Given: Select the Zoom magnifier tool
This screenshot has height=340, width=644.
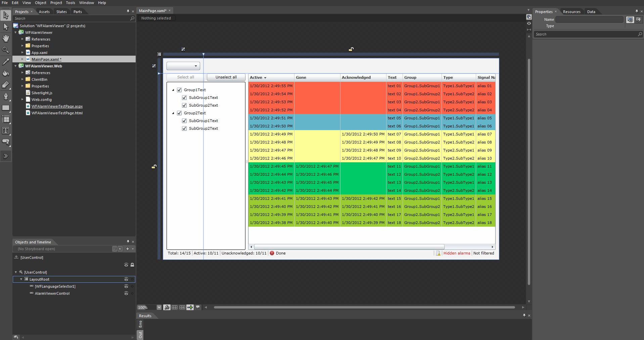Looking at the screenshot, I should pos(6,50).
